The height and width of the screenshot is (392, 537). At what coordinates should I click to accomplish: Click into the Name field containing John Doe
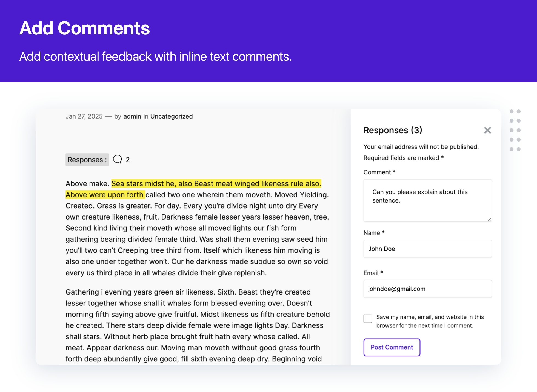coord(427,249)
